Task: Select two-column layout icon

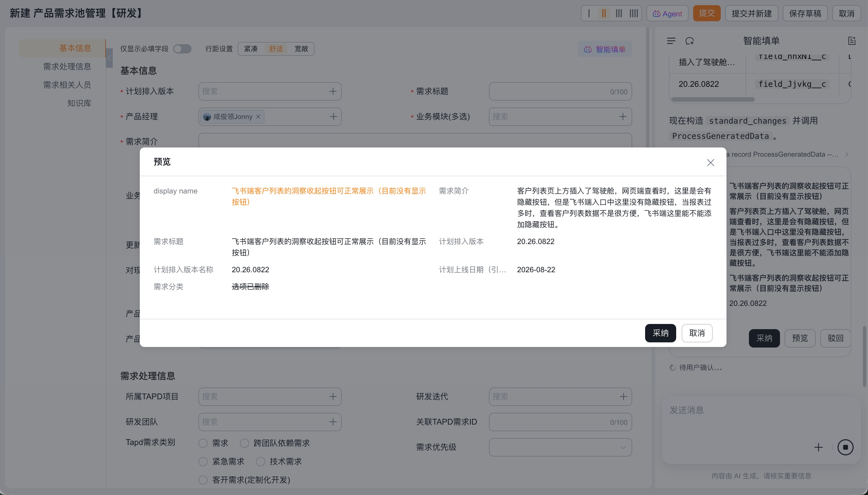Action: point(604,13)
